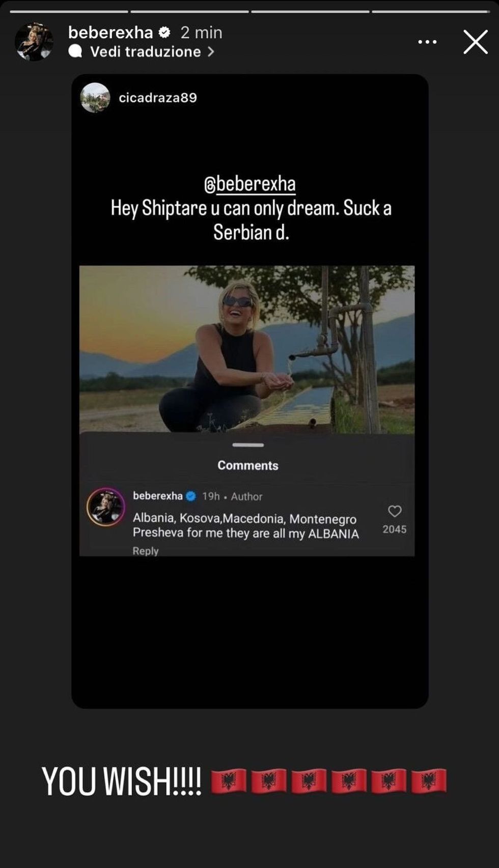Tap the YOU WISH!!!! caption text

click(x=121, y=781)
